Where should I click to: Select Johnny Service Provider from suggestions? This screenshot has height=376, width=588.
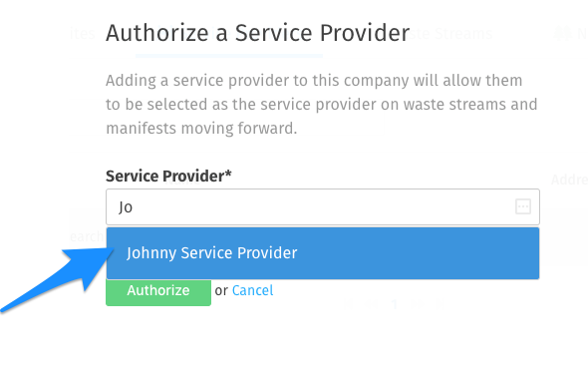323,253
